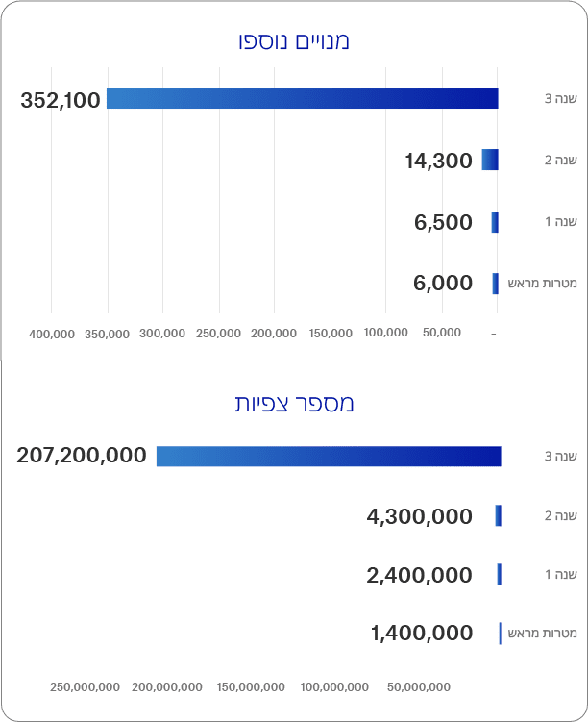The image size is (588, 722).
Task: Click the bar next to 14,300
Action: pos(490,161)
